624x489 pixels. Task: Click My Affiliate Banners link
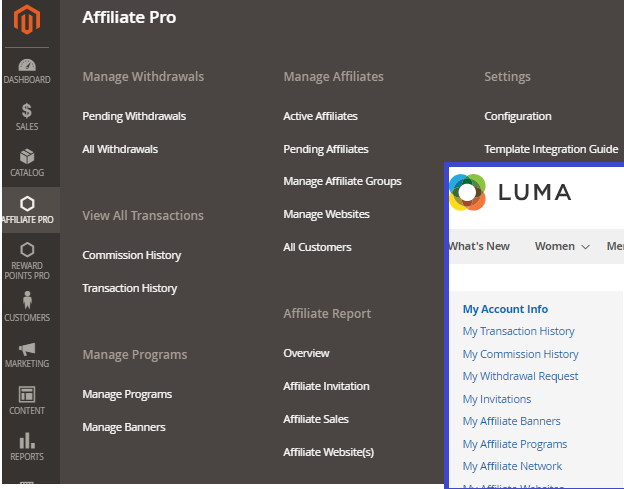coord(511,421)
